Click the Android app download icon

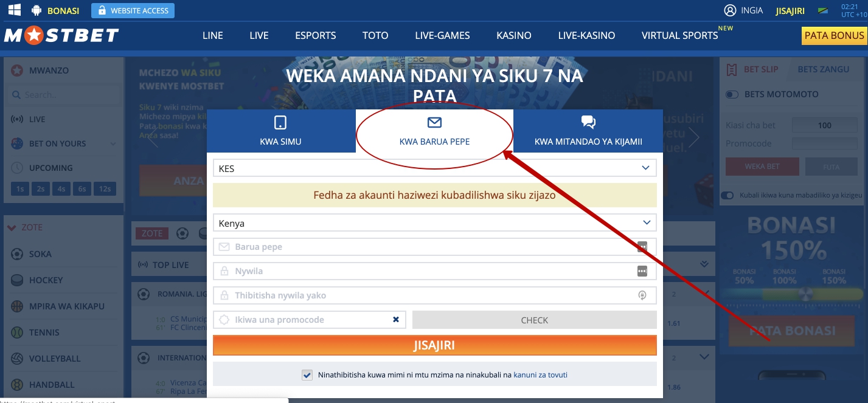pos(36,10)
